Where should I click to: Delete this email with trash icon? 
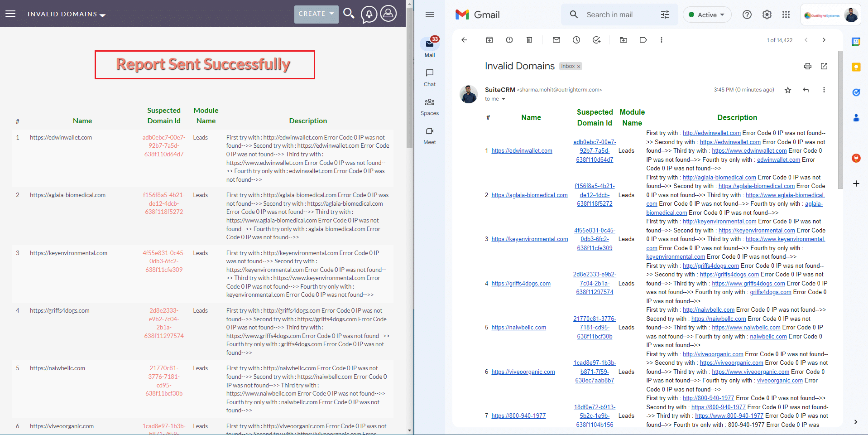click(529, 40)
